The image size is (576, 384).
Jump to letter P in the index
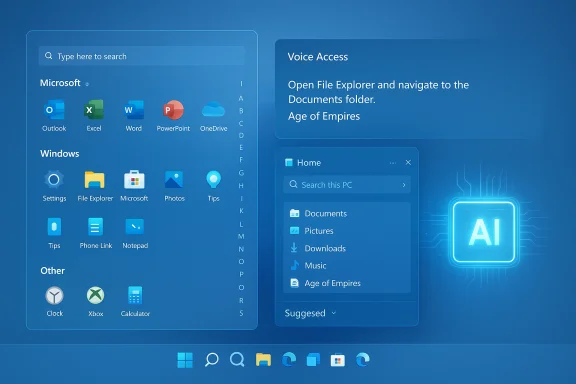coord(241,274)
